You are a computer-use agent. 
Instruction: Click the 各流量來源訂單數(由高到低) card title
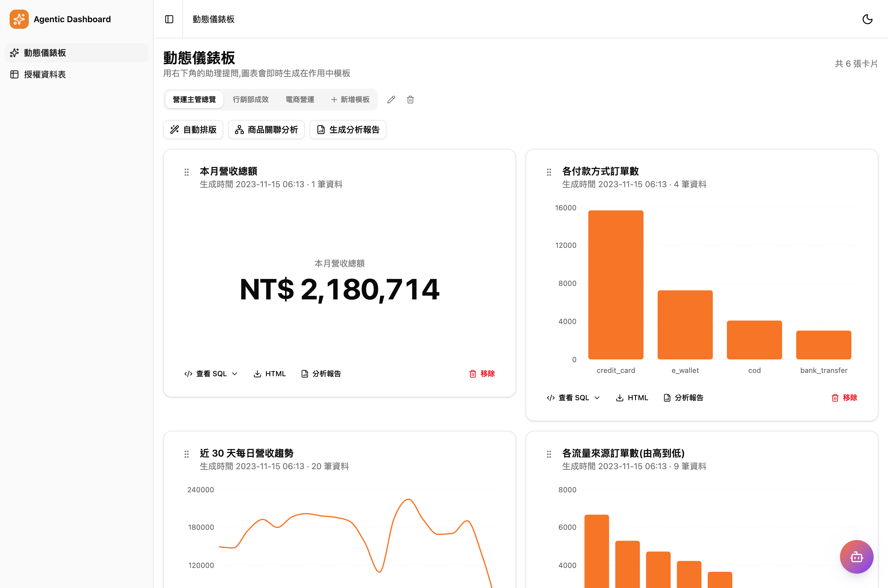click(623, 453)
